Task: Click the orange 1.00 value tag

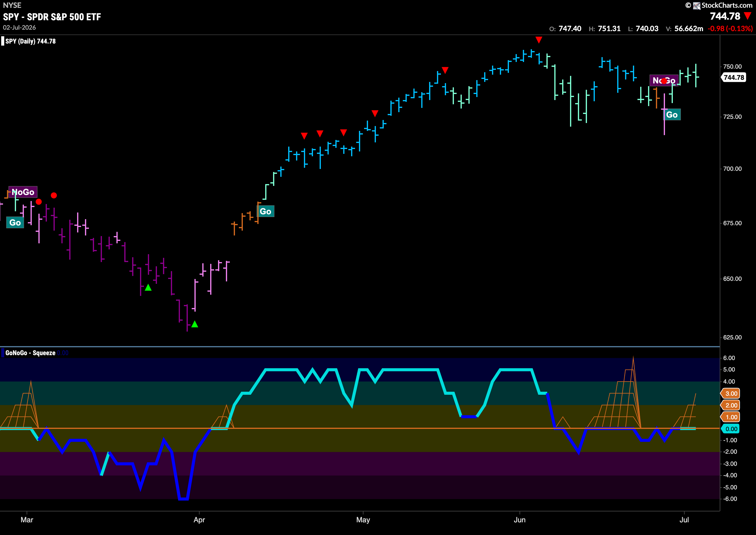Action: (731, 417)
